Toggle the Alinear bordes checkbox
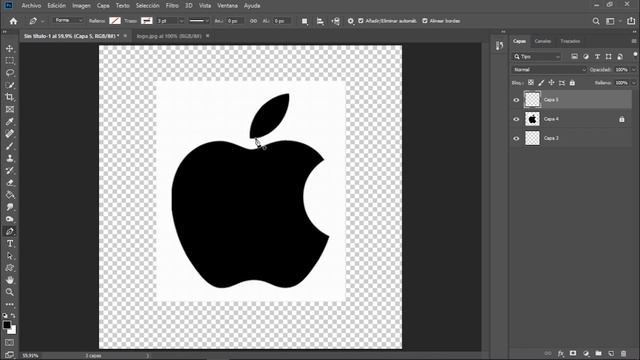The height and width of the screenshot is (360, 640). click(x=425, y=21)
